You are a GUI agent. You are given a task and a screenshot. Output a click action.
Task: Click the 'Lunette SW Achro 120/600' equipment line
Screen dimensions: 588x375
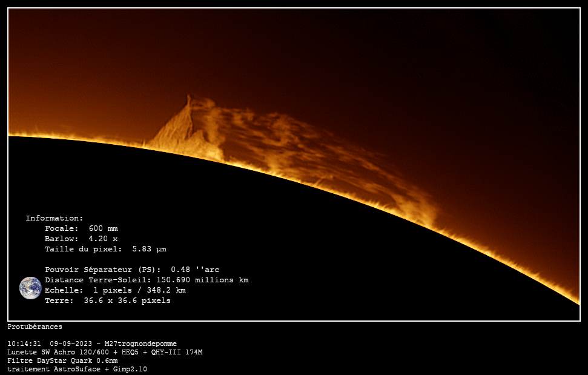105,352
